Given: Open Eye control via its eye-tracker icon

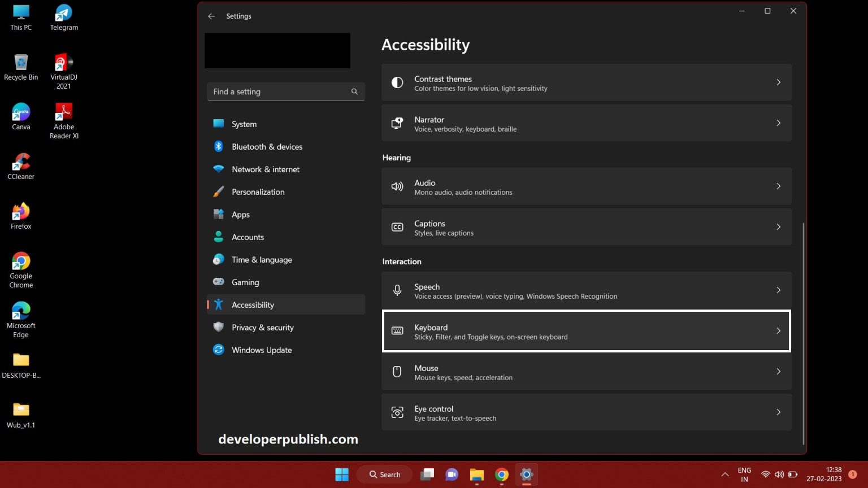Looking at the screenshot, I should (x=397, y=412).
